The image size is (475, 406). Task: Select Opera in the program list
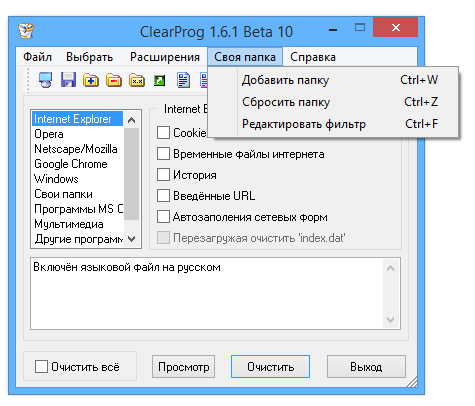pos(77,134)
